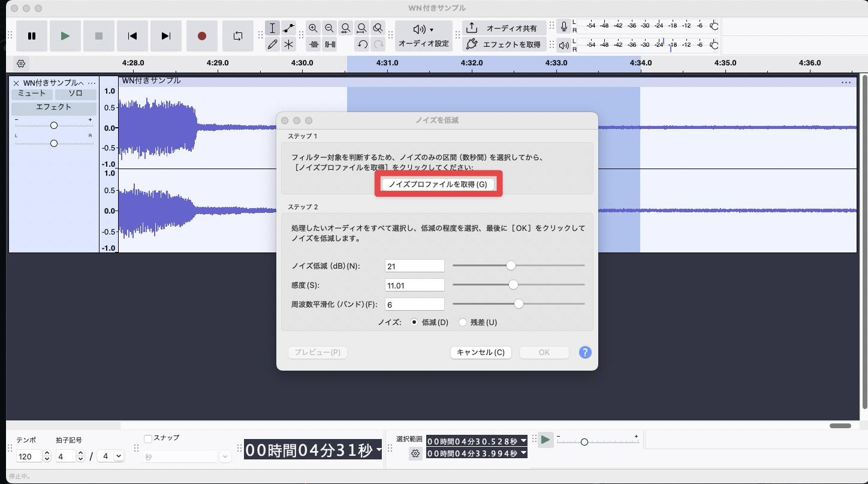Click the Skip to End button
This screenshot has height=484, width=868.
(x=166, y=36)
